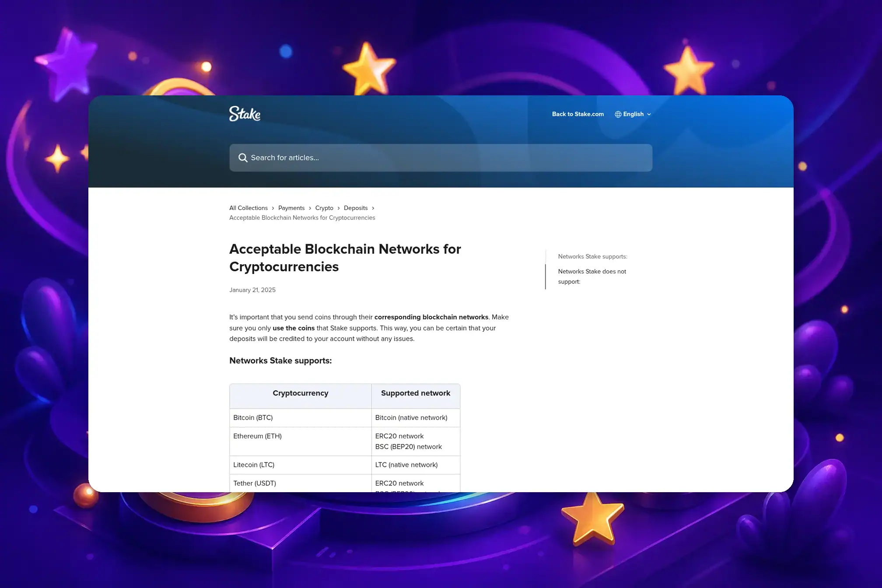The height and width of the screenshot is (588, 882).
Task: Click the search magnifier icon
Action: click(243, 157)
